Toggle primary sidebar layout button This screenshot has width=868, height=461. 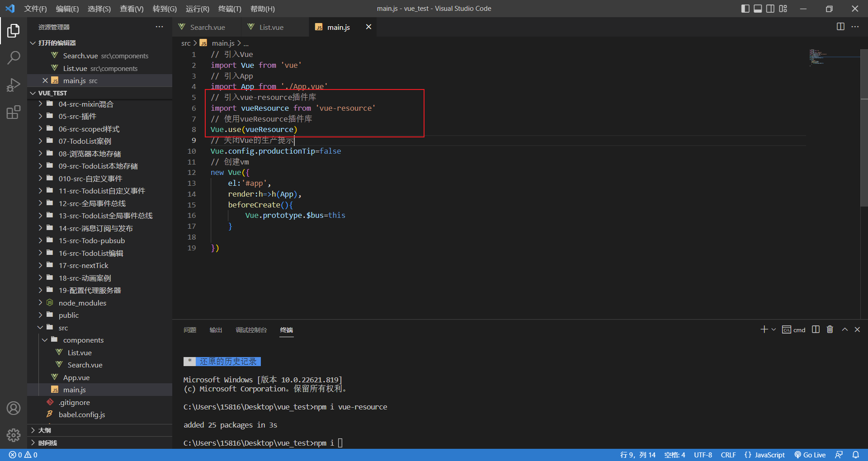[x=745, y=9]
